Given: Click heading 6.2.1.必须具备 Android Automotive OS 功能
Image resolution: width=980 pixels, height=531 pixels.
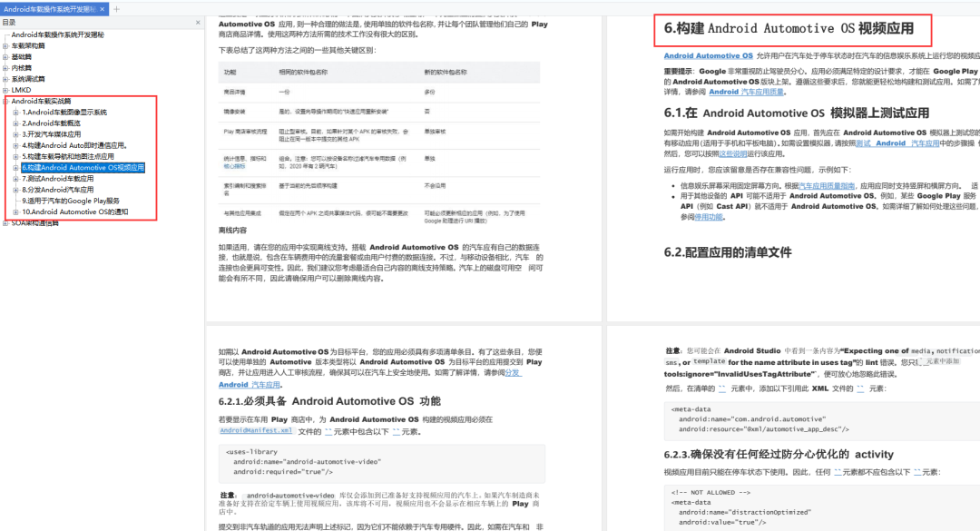Looking at the screenshot, I should click(329, 401).
